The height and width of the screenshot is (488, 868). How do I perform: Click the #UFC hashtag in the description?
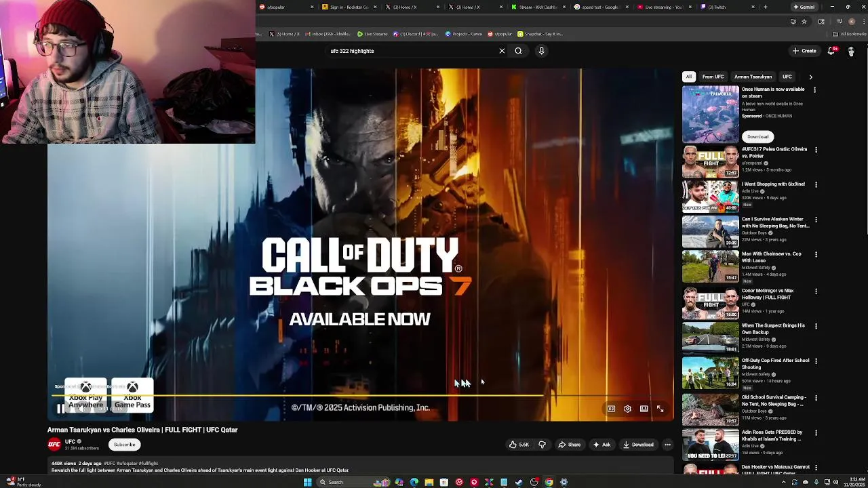coord(110,464)
